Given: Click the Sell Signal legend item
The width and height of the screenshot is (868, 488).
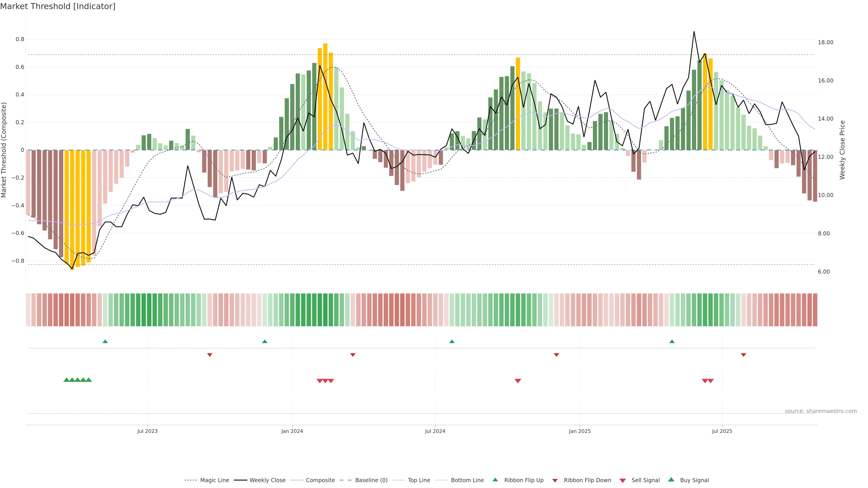Looking at the screenshot, I should coord(645,480).
